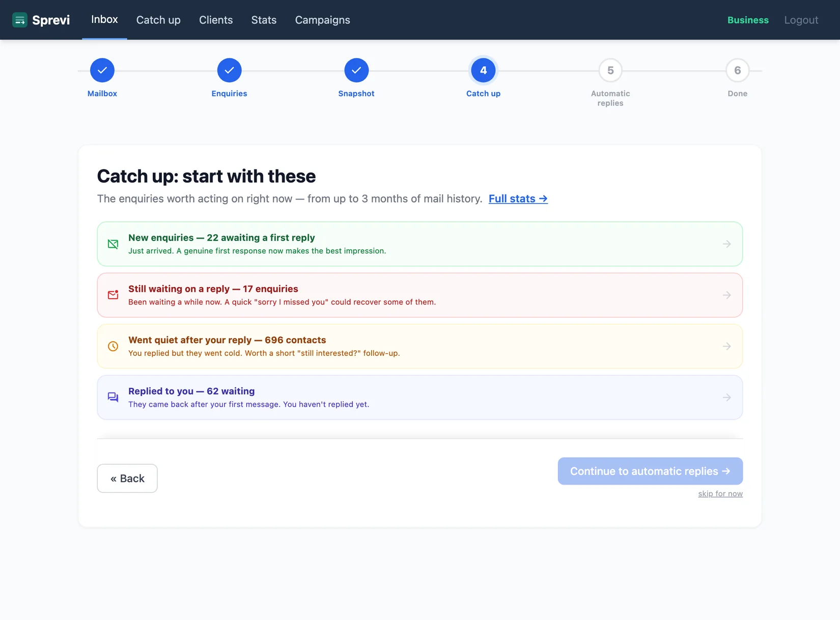Image resolution: width=840 pixels, height=620 pixels.
Task: Jump to step 5 Automatic replies
Action: pos(610,70)
